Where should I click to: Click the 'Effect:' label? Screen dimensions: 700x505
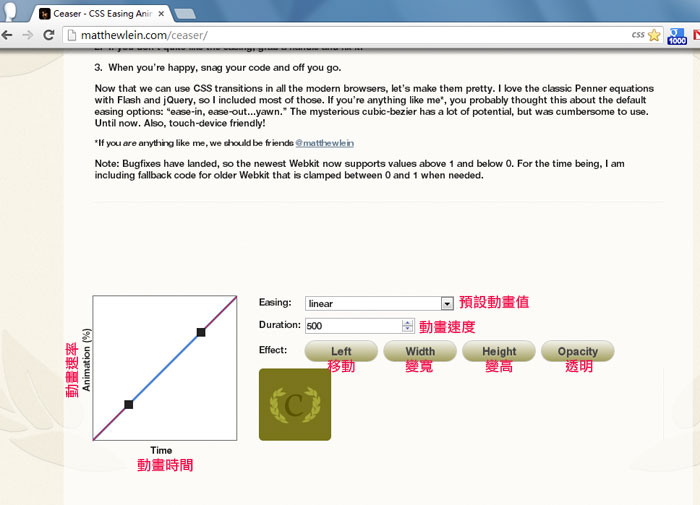coord(273,350)
